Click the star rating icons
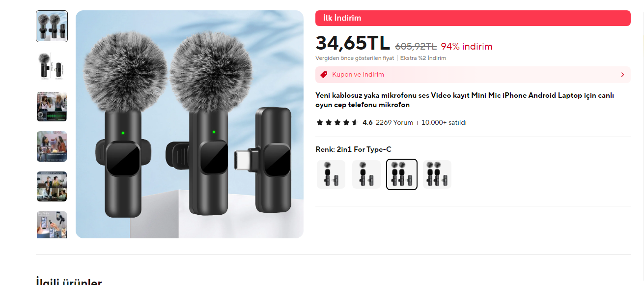The width and height of the screenshot is (644, 285). click(x=337, y=122)
